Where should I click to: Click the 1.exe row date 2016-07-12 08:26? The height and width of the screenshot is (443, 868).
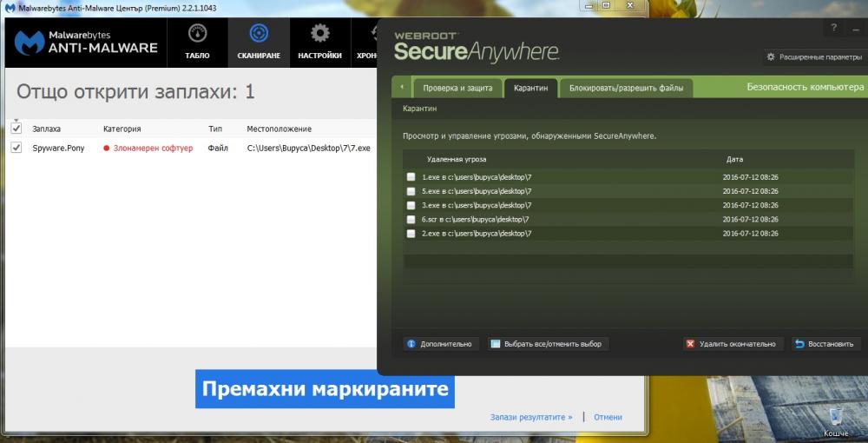click(751, 177)
